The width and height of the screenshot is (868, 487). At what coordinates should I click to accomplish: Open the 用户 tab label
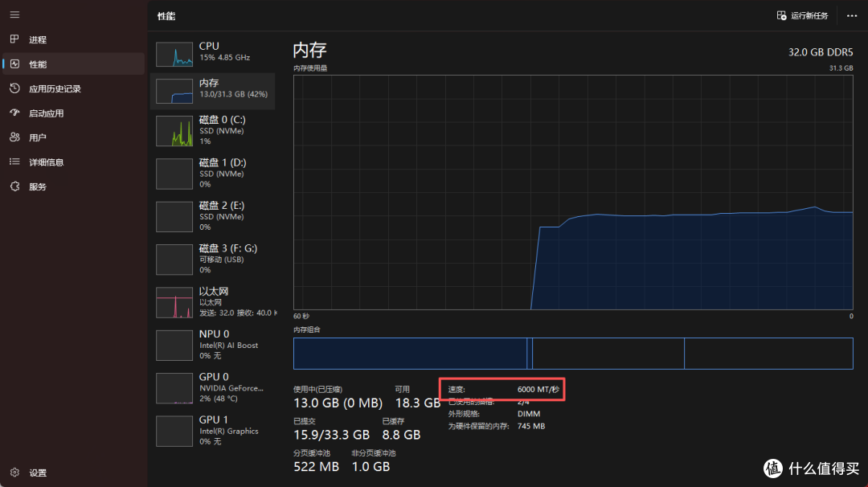click(38, 137)
